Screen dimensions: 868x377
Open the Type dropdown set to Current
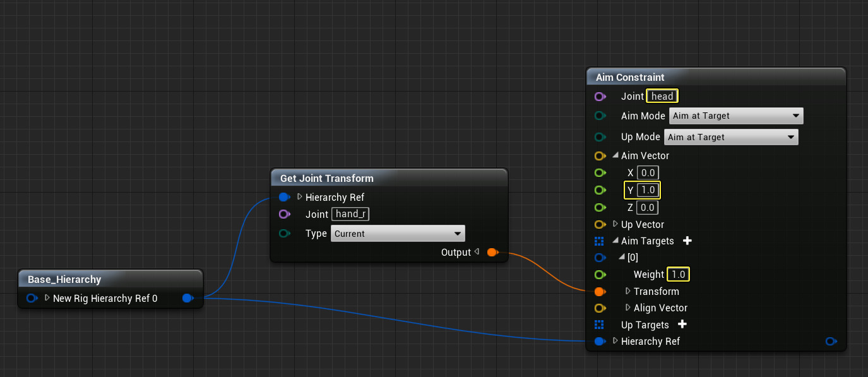click(x=398, y=234)
